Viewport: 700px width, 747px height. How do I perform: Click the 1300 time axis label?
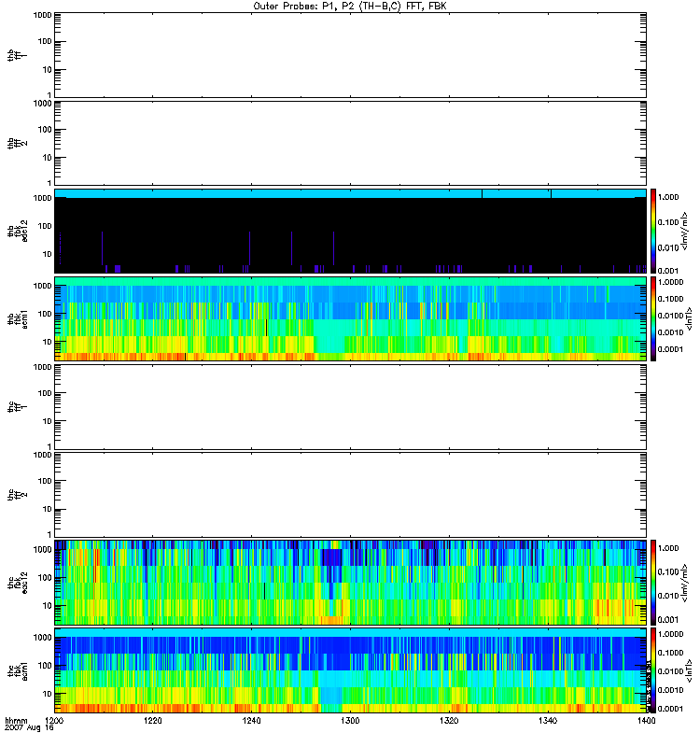[350, 723]
